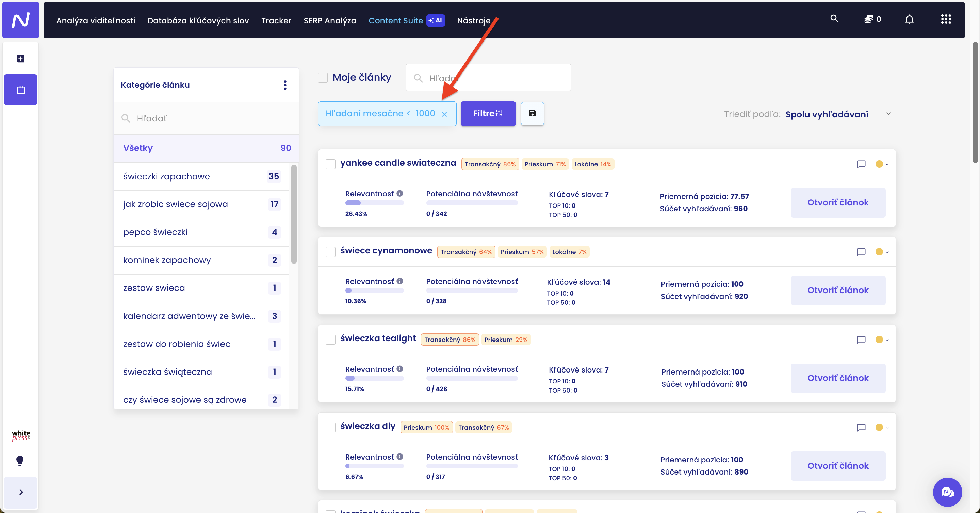Click the category list scrollbar
Viewport: 980px width, 513px height.
294,214
